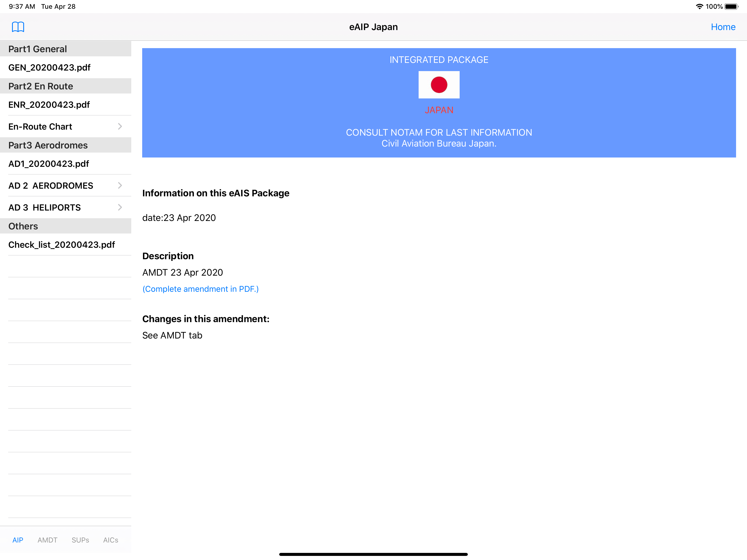
Task: Tap the home indicator bar
Action: click(373, 554)
